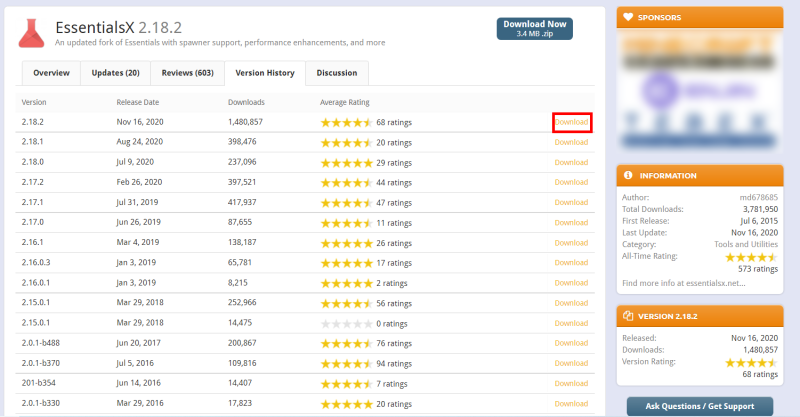Click the All-Time Rating stars
Screen dimensions: 800x417
click(752, 257)
